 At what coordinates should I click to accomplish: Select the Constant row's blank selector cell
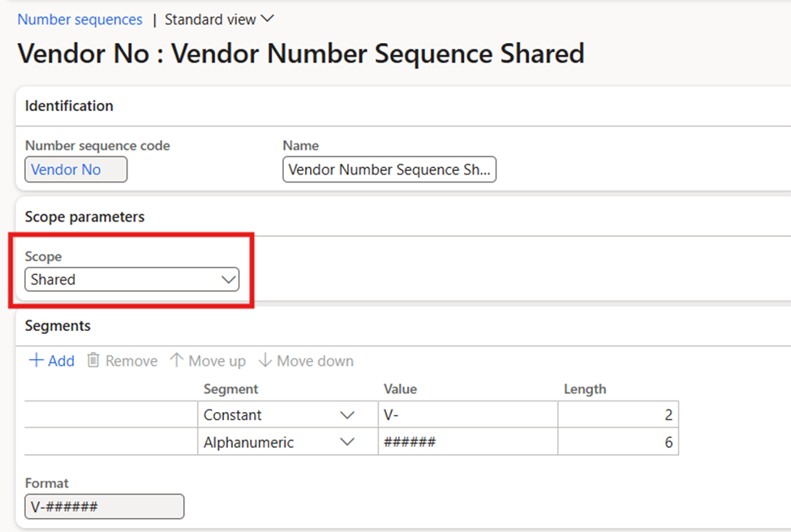tap(110, 415)
